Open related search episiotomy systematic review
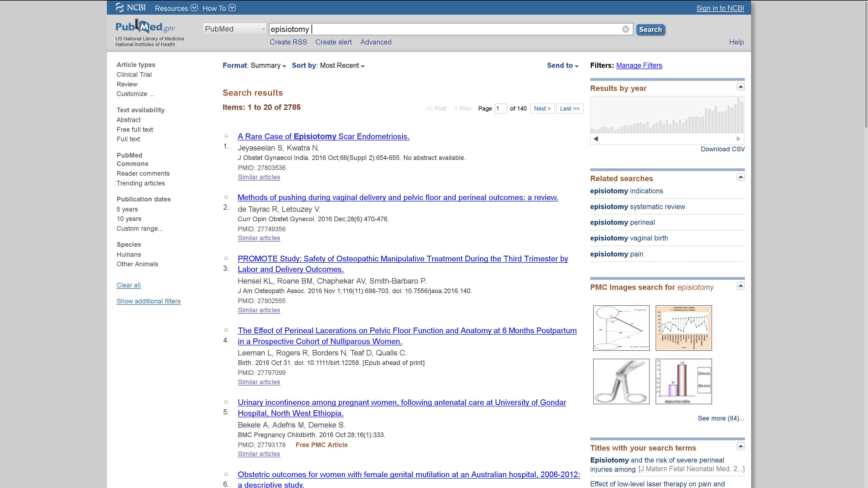Screen dimensions: 868x488 (637, 206)
